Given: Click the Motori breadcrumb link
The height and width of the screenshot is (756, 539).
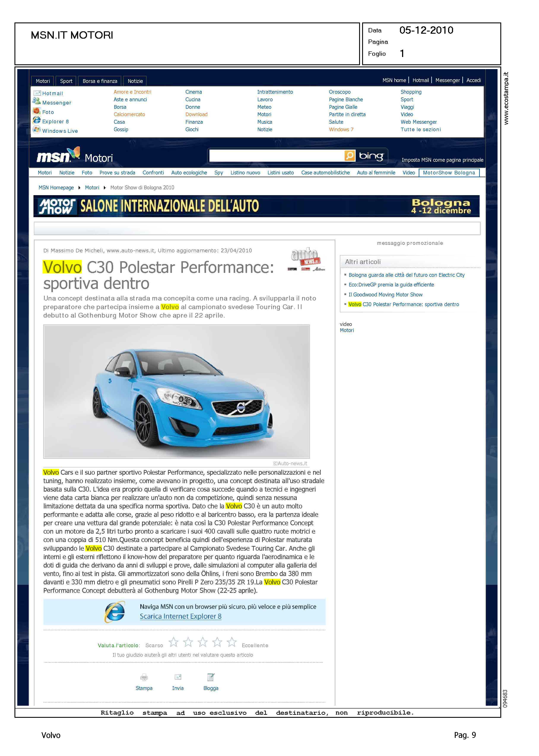Looking at the screenshot, I should 92,188.
